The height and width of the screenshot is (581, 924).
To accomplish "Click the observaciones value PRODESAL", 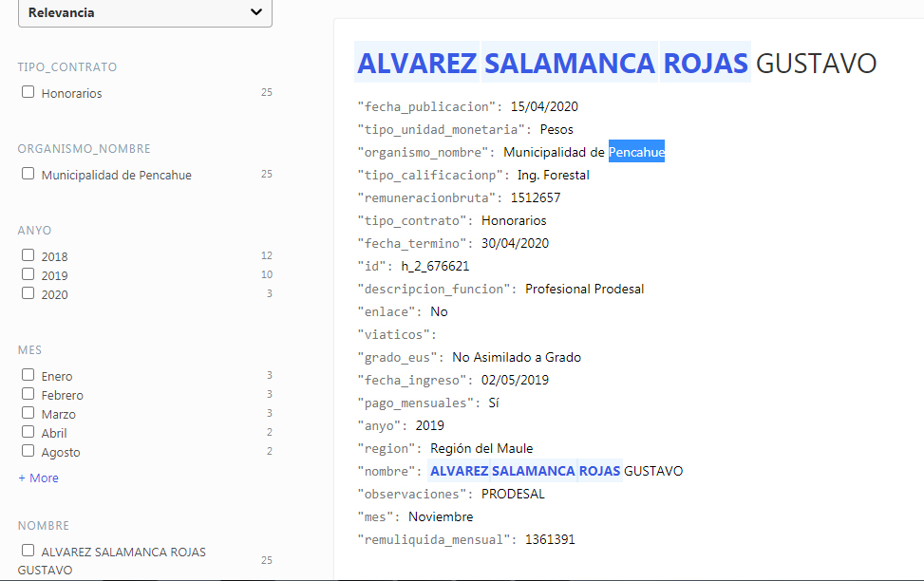I will coord(513,495).
